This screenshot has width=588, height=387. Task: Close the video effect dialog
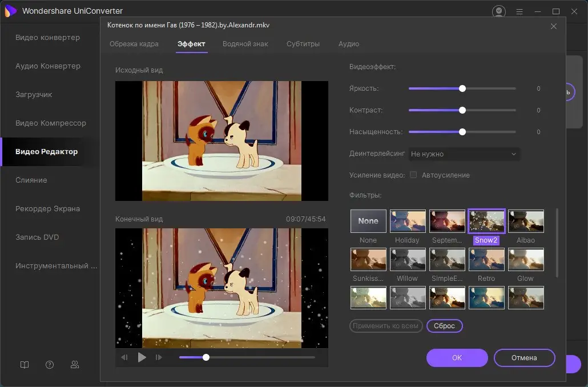tap(553, 26)
